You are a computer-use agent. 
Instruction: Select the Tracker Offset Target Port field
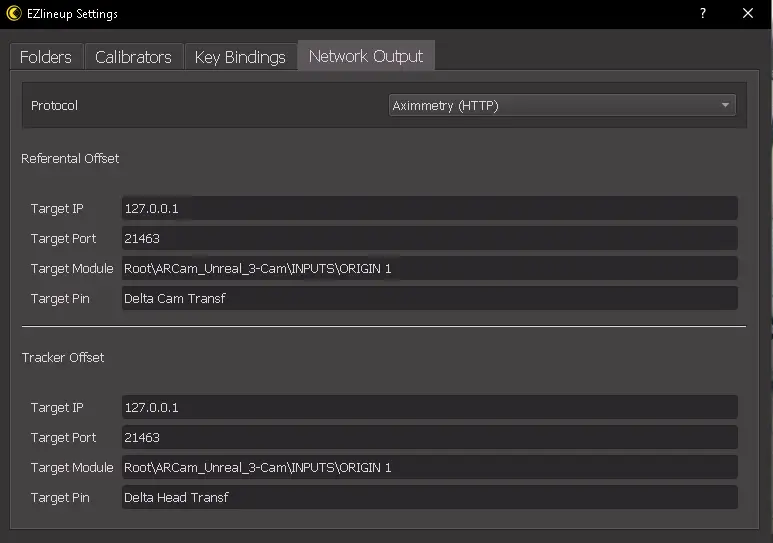(429, 438)
